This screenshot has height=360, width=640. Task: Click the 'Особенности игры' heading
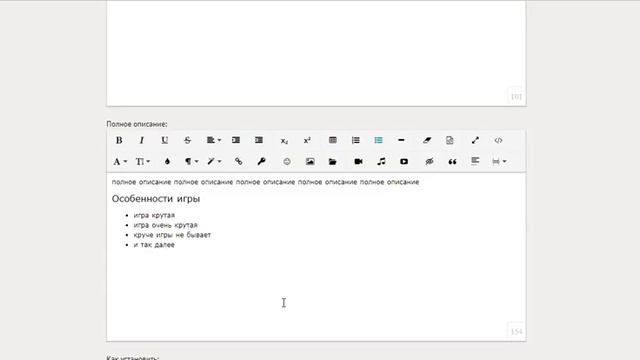coord(156,199)
